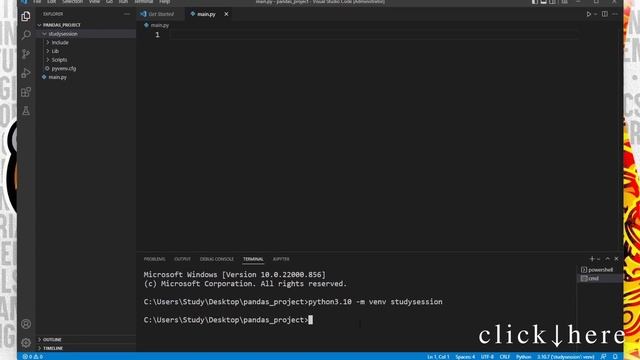Click the notifications bell in status bar
The height and width of the screenshot is (360, 640).
pos(615,356)
